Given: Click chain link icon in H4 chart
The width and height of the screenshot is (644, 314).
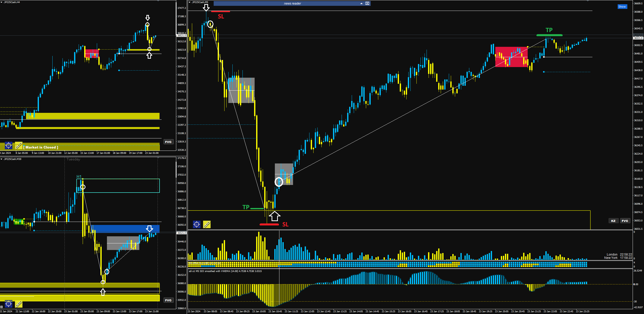Looking at the screenshot, I should click(x=19, y=145).
